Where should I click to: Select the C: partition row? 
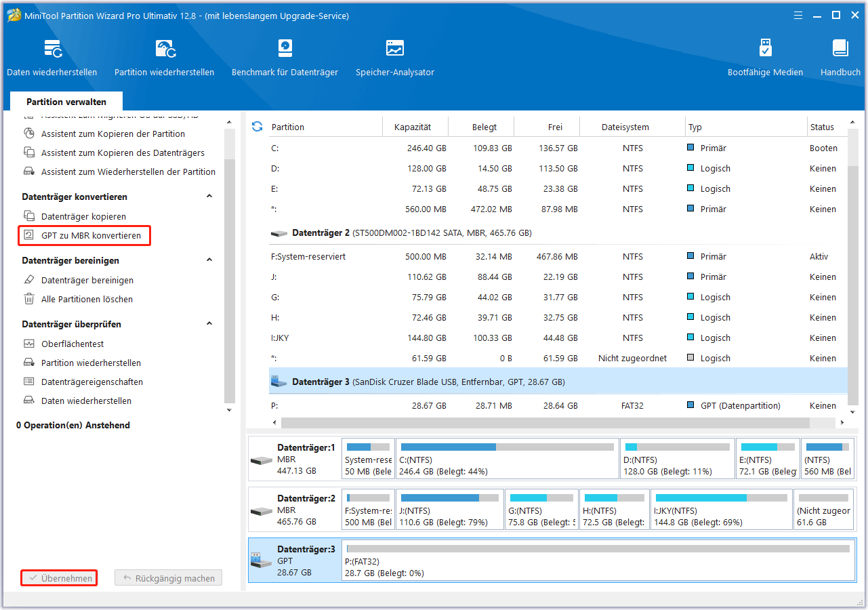click(558, 148)
